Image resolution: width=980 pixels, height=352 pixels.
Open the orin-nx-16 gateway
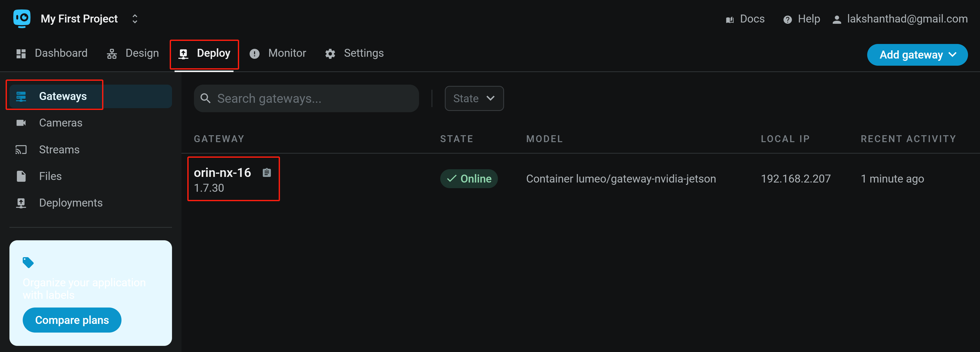(222, 173)
